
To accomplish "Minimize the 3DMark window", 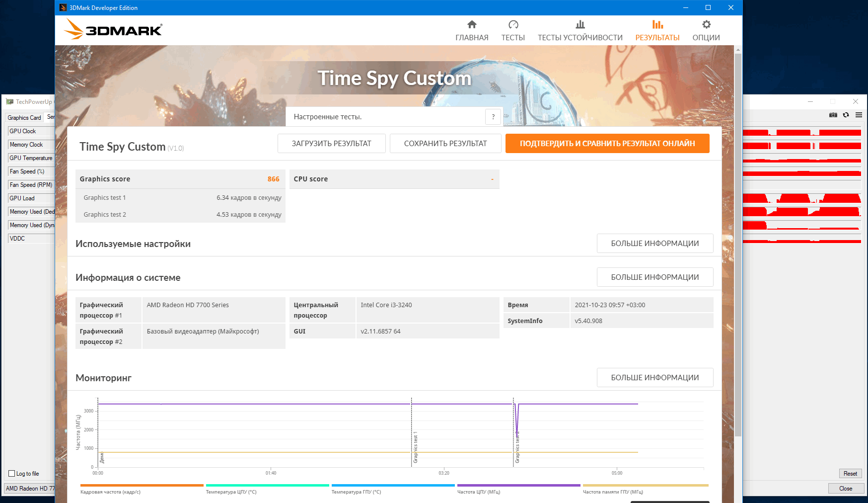I will point(686,7).
